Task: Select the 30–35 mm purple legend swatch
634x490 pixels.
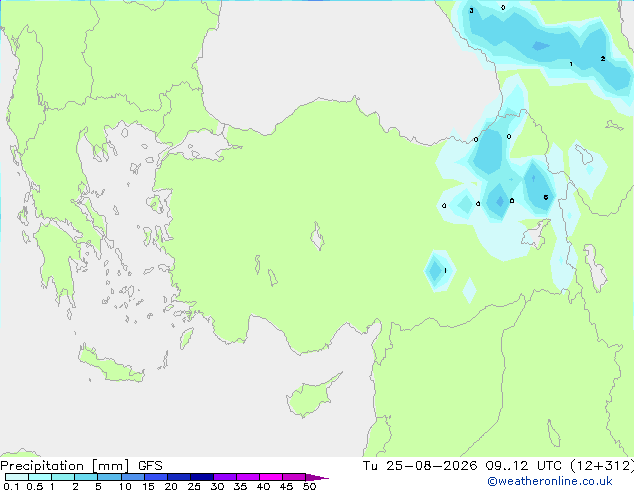Action: [x=224, y=477]
